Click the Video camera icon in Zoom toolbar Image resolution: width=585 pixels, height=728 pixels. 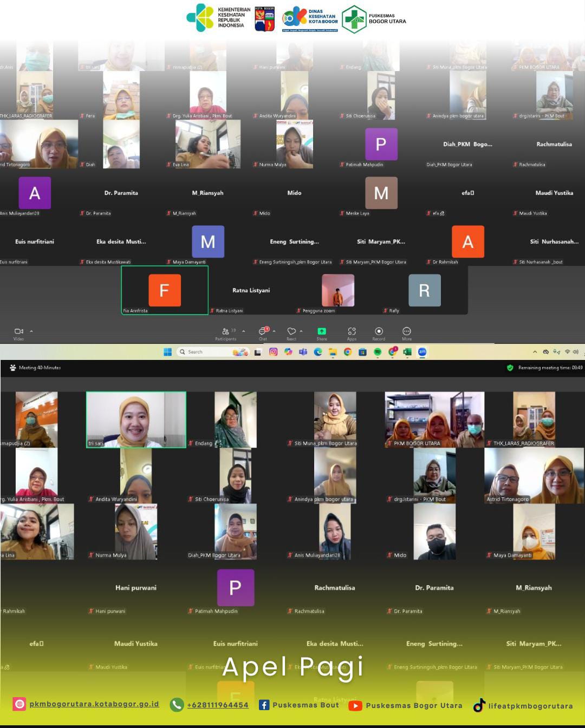pos(18,331)
